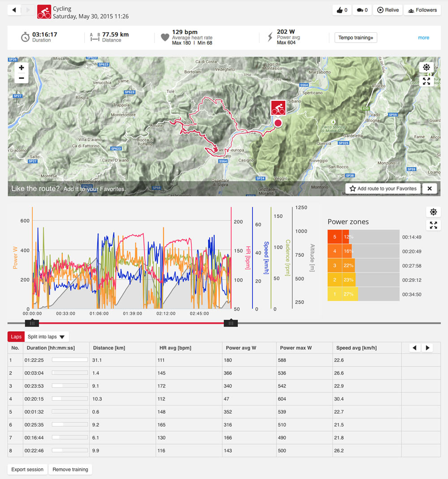The image size is (448, 479).
Task: Click the stopwatch duration icon
Action: coord(25,37)
